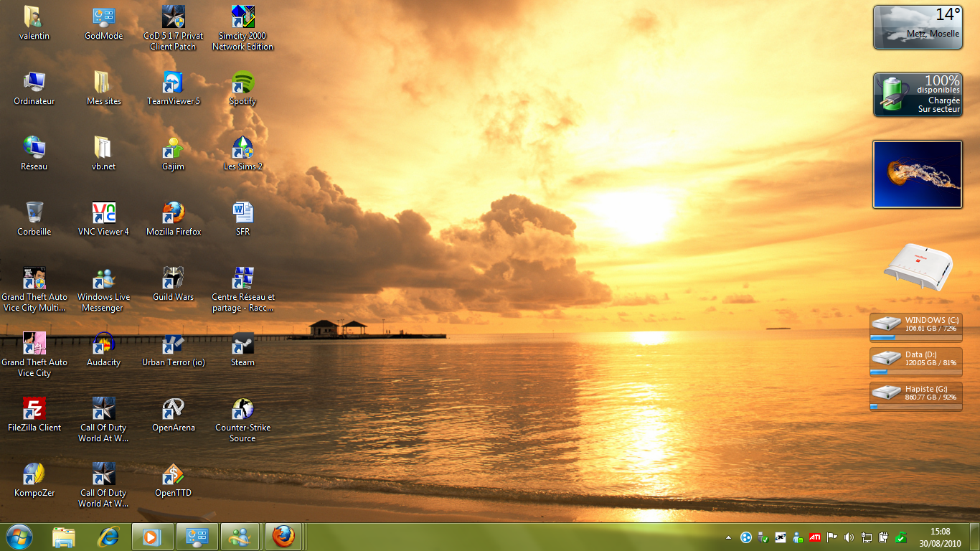The image size is (980, 551).
Task: Click the OpenTTD desktop shortcut
Action: pos(174,475)
